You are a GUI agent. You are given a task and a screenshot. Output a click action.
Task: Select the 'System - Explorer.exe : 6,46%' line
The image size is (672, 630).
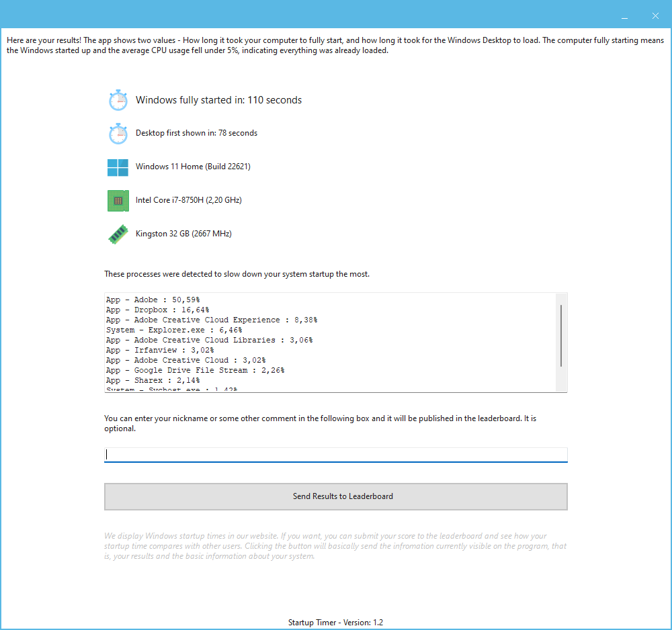click(x=174, y=330)
